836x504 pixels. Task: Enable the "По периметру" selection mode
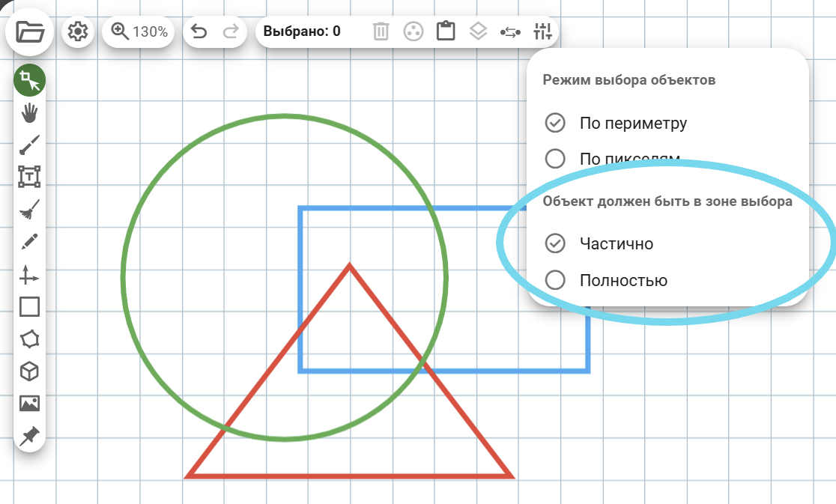click(555, 123)
